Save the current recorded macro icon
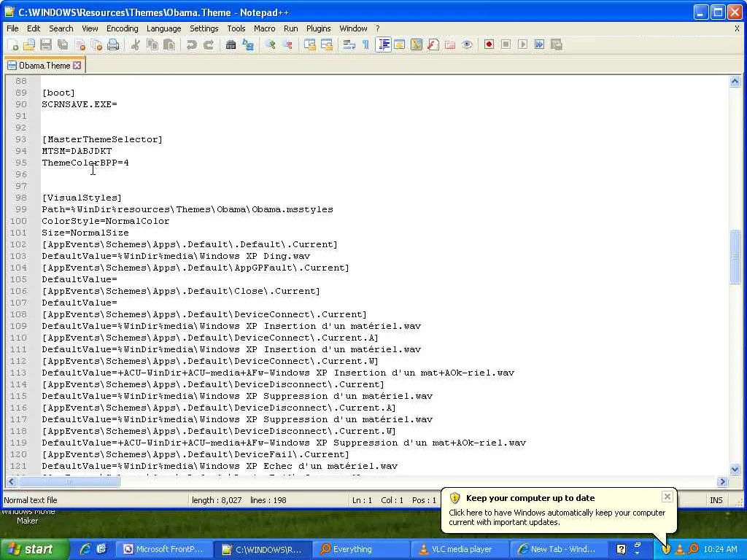The height and width of the screenshot is (560, 747). coord(556,44)
